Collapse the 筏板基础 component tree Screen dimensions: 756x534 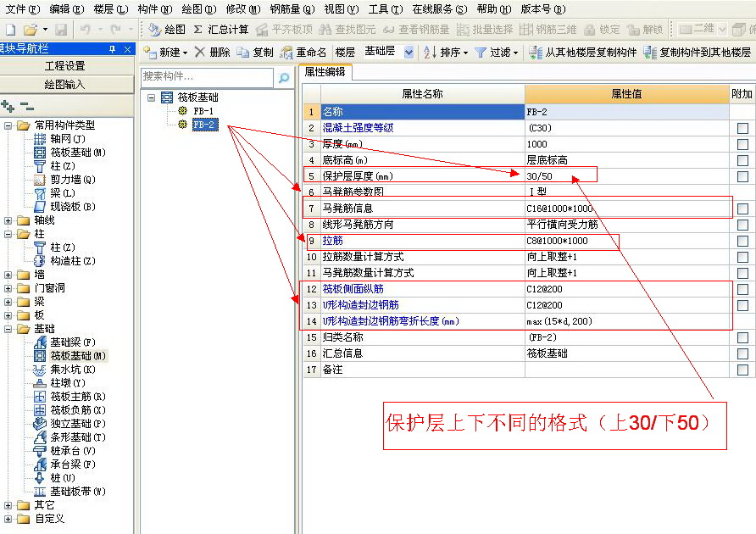152,98
